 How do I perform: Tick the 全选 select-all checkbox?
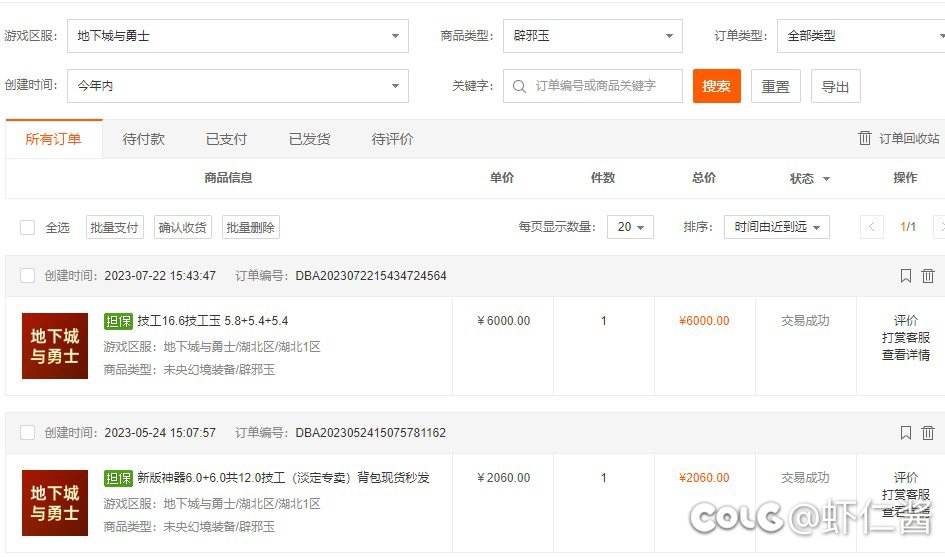(27, 227)
